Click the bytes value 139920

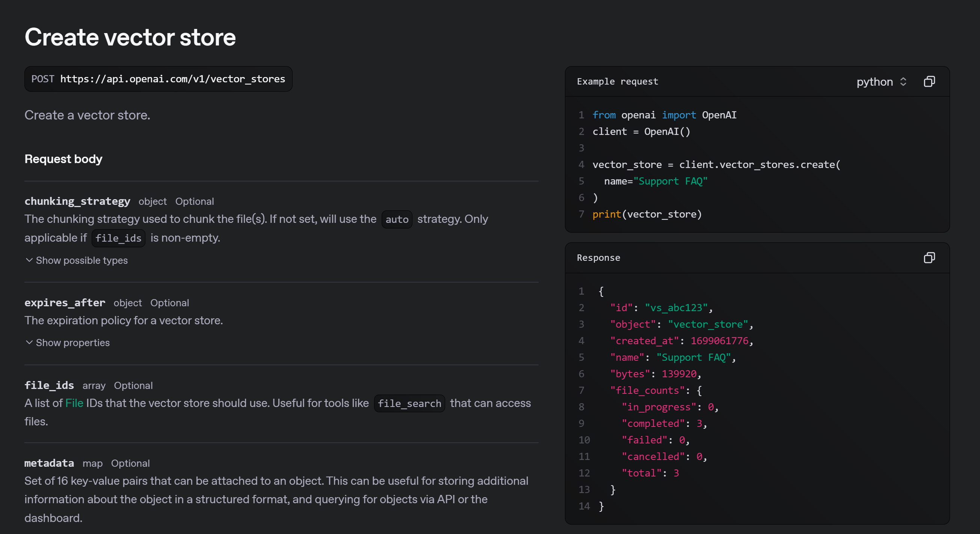[679, 374]
